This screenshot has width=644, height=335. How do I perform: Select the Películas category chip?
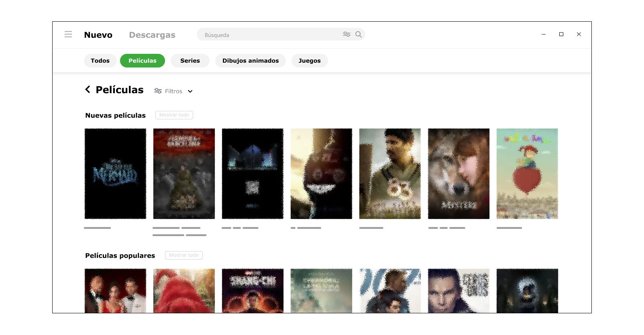tap(143, 61)
